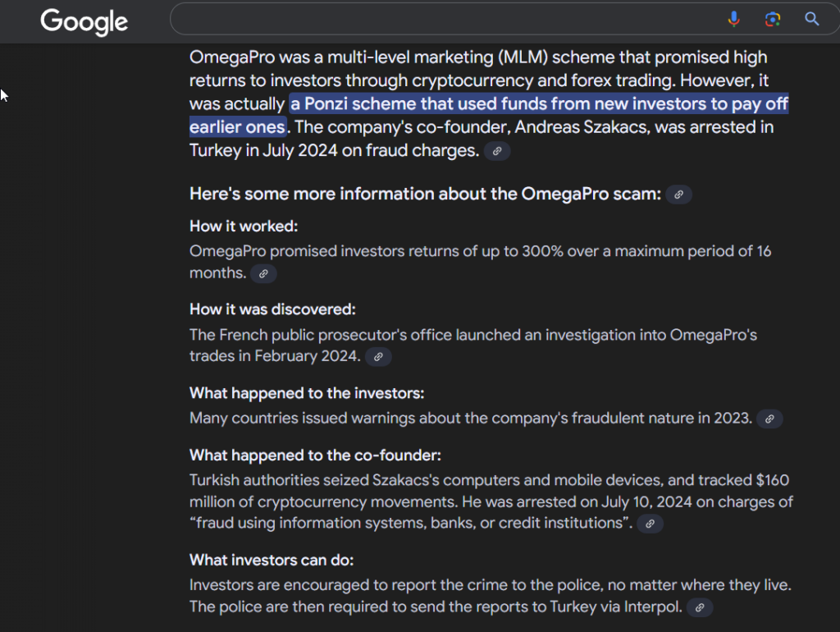The height and width of the screenshot is (632, 840).
Task: Click 'What investors can do:' heading
Action: point(272,560)
